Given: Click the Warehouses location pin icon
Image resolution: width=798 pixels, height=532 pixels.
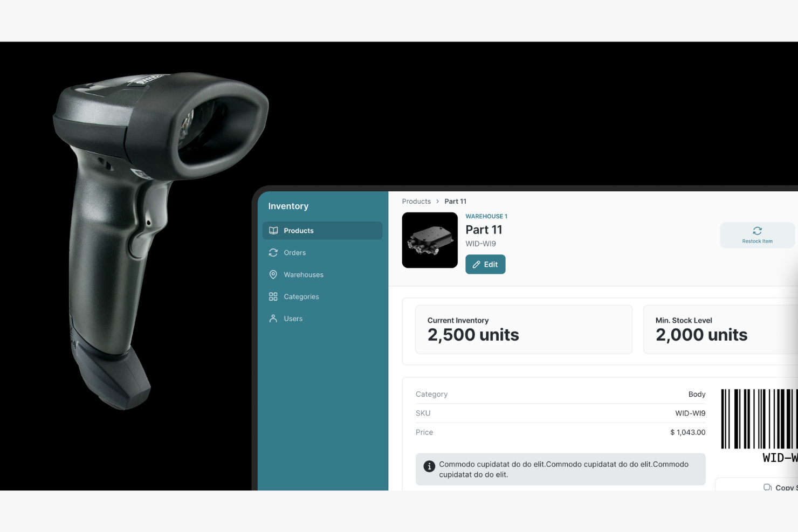Looking at the screenshot, I should coord(273,274).
